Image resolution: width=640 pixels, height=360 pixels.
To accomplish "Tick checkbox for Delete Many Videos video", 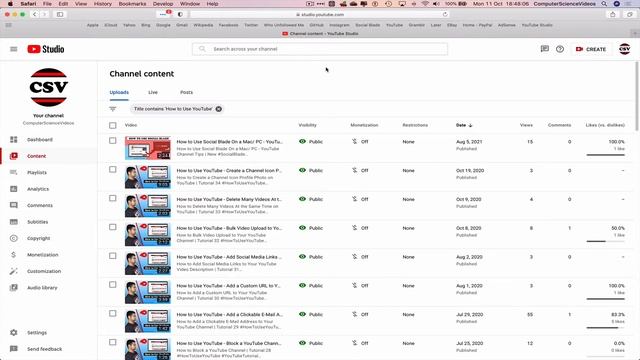I will click(113, 198).
